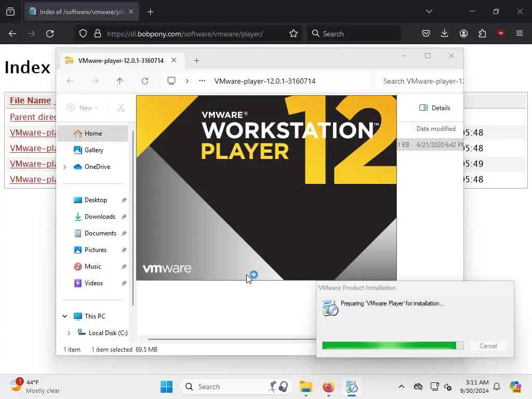Expand the breadcrumb chevron in Explorer
The image size is (532, 399).
point(187,81)
